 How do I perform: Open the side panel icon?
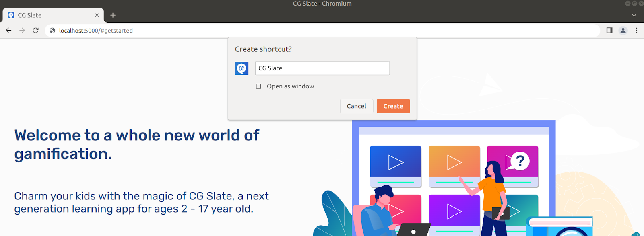tap(609, 31)
